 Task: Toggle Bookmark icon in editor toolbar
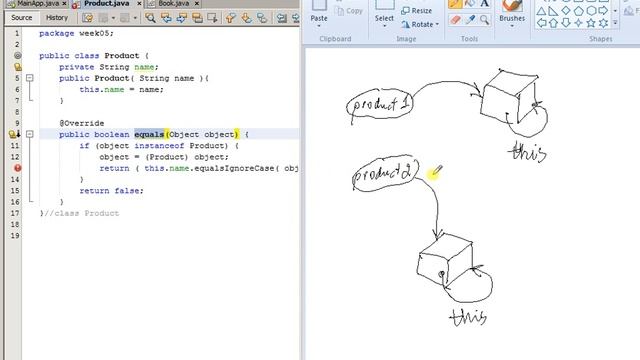point(262,18)
